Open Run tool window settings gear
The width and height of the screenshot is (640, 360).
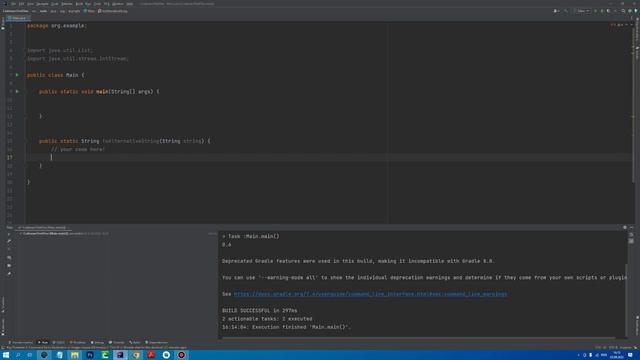(x=625, y=227)
